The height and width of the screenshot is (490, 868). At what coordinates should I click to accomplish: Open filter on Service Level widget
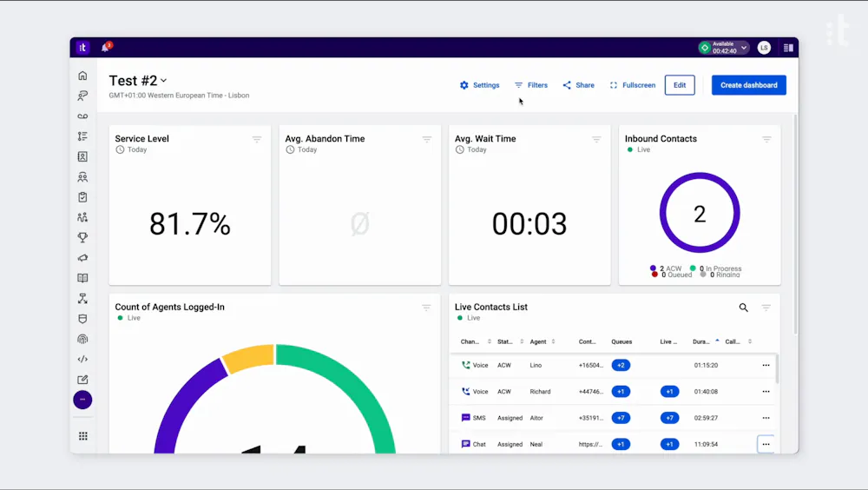pyautogui.click(x=257, y=140)
